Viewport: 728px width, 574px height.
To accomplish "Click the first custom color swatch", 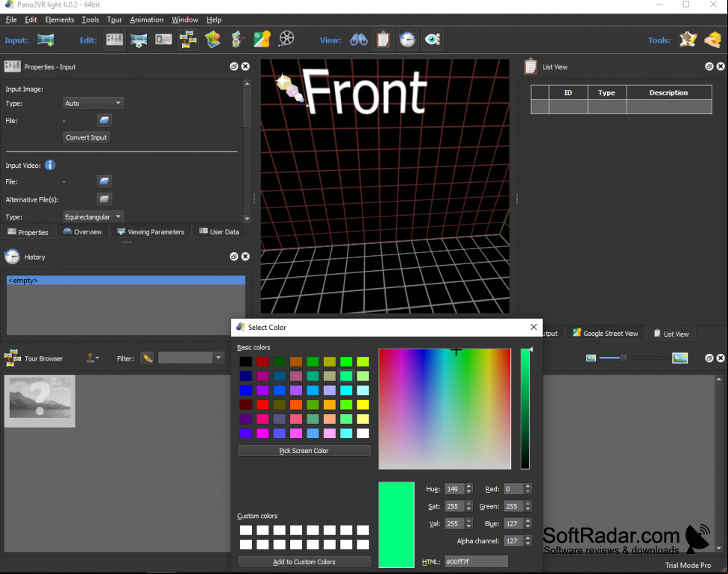I will tap(245, 530).
